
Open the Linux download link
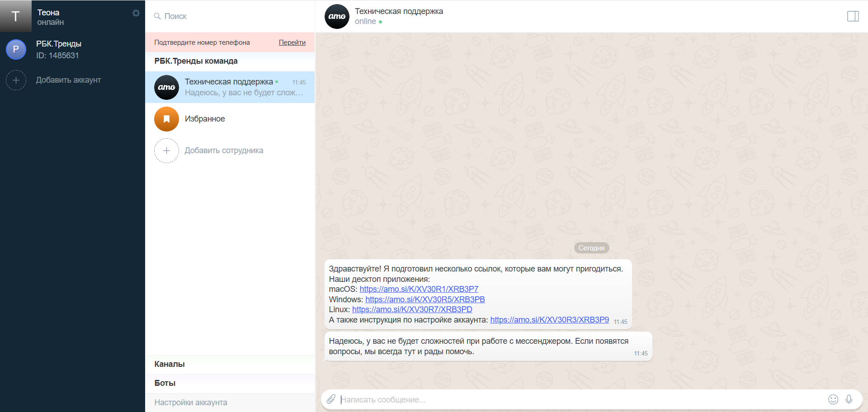[412, 309]
